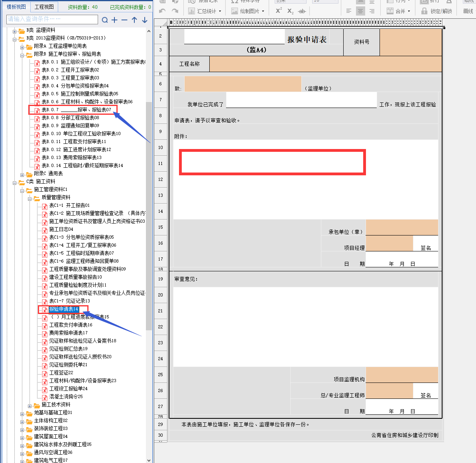Viewport: 476px width, 463px height.
Task: Align text to the left
Action: (x=349, y=11)
